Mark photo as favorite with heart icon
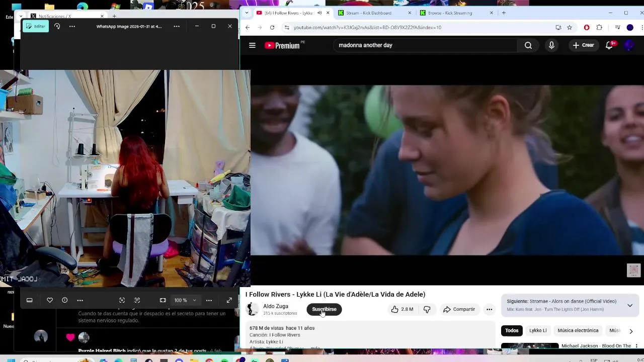 (x=50, y=300)
